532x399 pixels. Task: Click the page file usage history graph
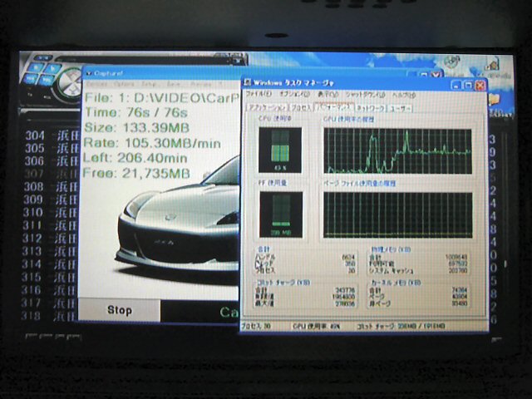coord(397,215)
